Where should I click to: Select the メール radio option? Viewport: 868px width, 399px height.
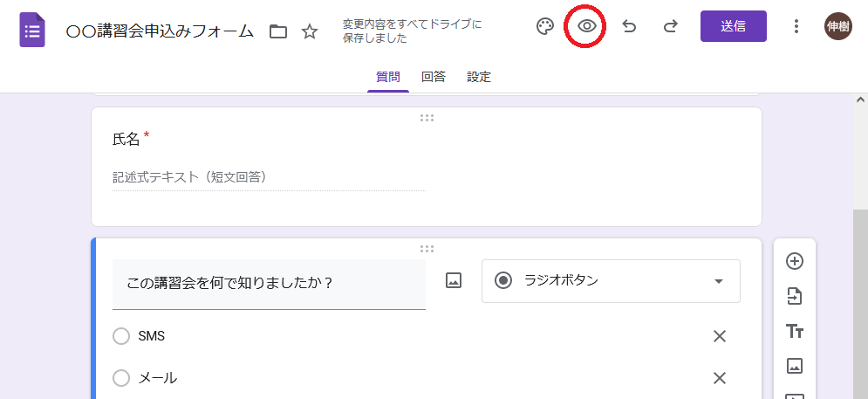click(x=121, y=379)
